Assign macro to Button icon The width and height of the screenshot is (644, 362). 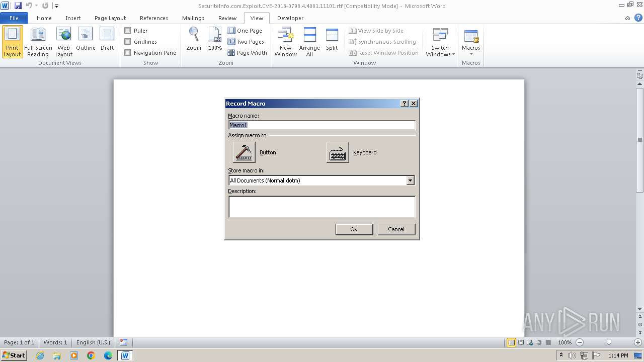pos(244,152)
